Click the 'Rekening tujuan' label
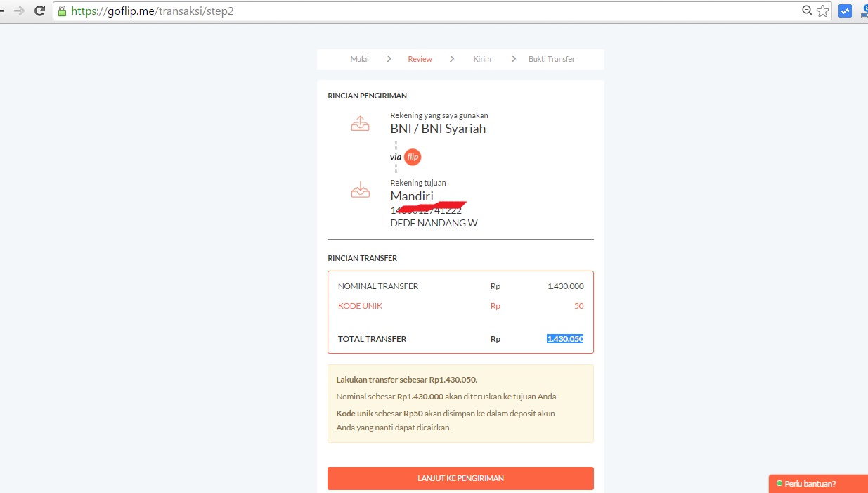The height and width of the screenshot is (493, 868). tap(418, 183)
